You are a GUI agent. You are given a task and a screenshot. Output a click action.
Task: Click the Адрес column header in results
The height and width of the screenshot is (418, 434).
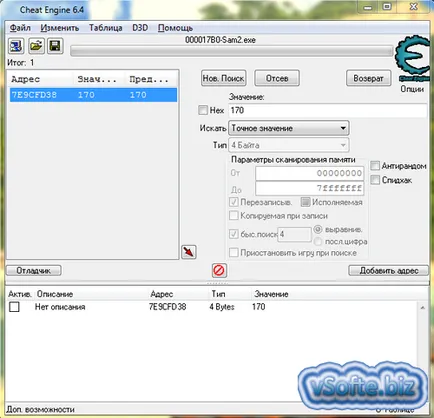click(26, 79)
